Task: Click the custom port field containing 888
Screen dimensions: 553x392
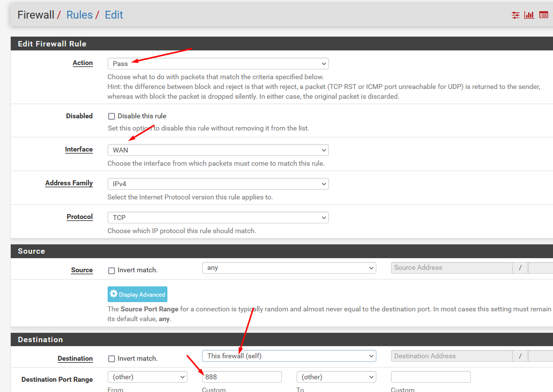Action: click(242, 377)
